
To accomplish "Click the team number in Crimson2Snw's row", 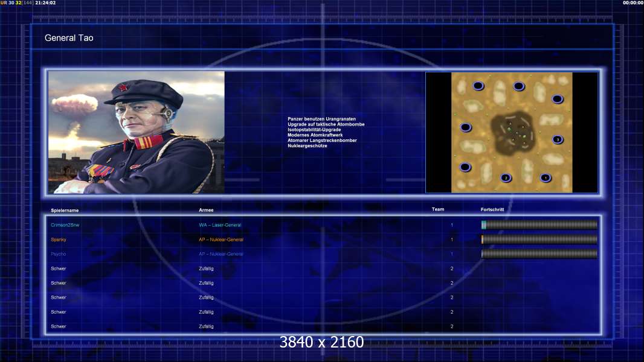I will [452, 225].
